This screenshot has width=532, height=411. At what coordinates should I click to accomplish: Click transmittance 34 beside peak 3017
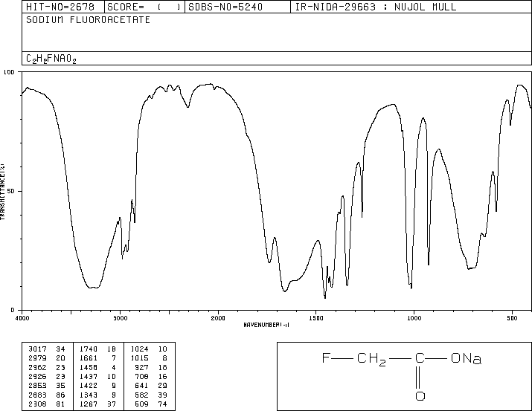(x=61, y=349)
